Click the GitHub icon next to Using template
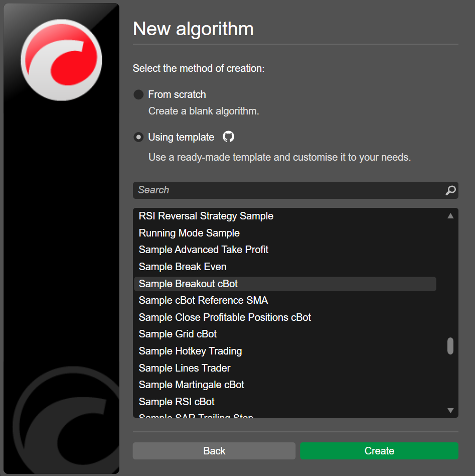 click(x=228, y=137)
